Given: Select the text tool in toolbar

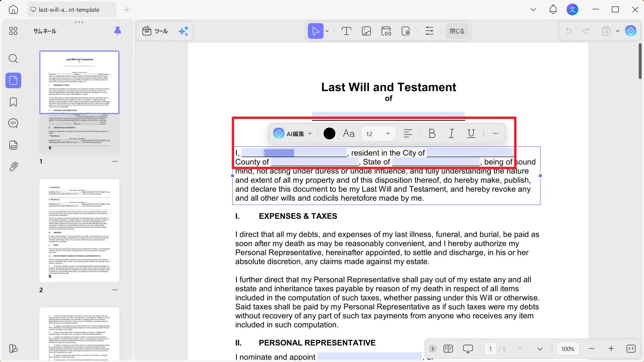Looking at the screenshot, I should pos(346,31).
